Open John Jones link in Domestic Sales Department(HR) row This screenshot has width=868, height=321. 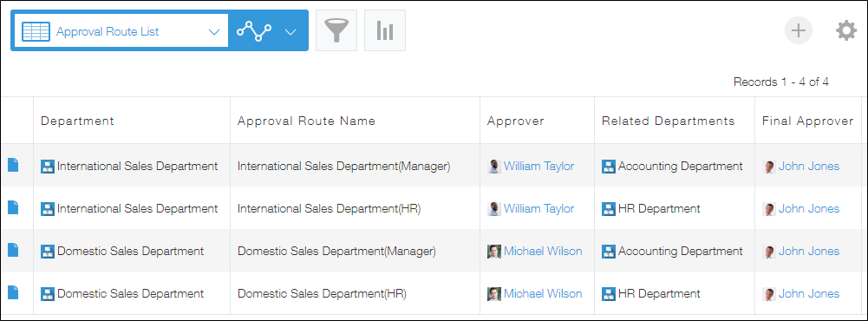click(809, 293)
